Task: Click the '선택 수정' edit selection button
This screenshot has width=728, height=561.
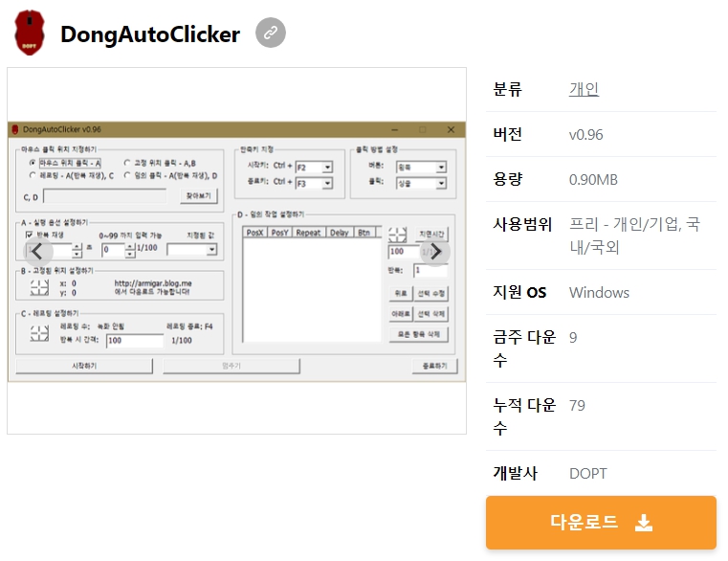Action: coord(430,293)
